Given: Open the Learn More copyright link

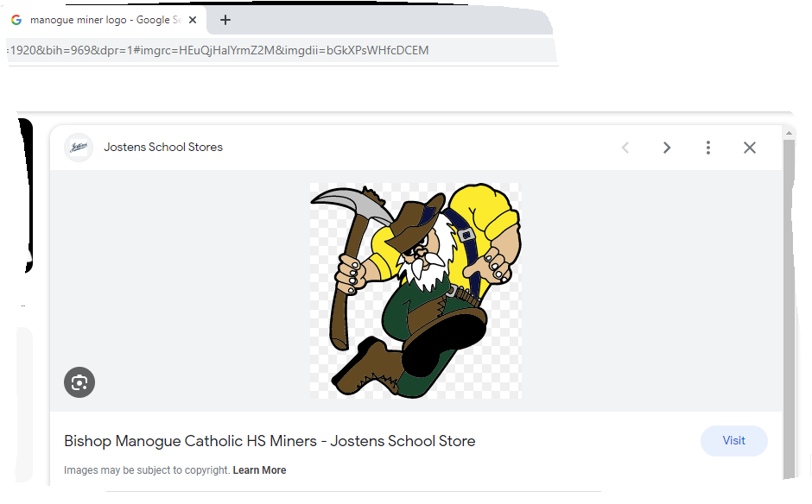Looking at the screenshot, I should (259, 470).
